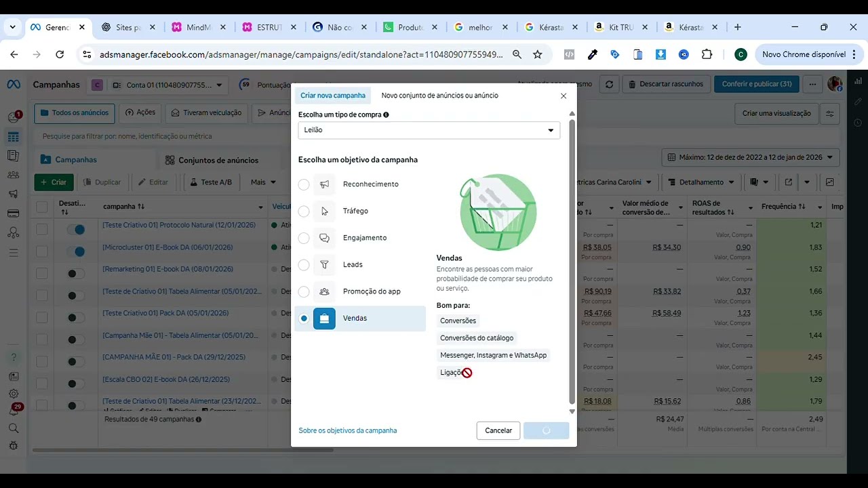
Task: Click the refresh data icon button
Action: [610, 85]
